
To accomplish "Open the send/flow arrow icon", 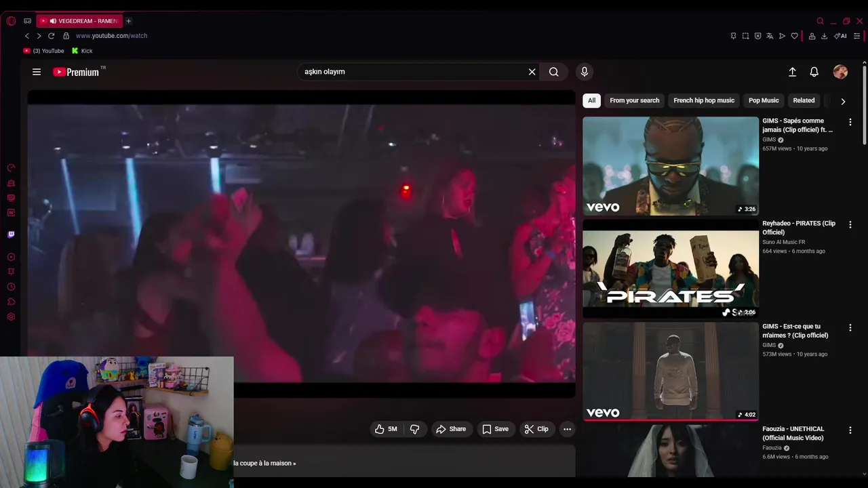I will point(782,36).
